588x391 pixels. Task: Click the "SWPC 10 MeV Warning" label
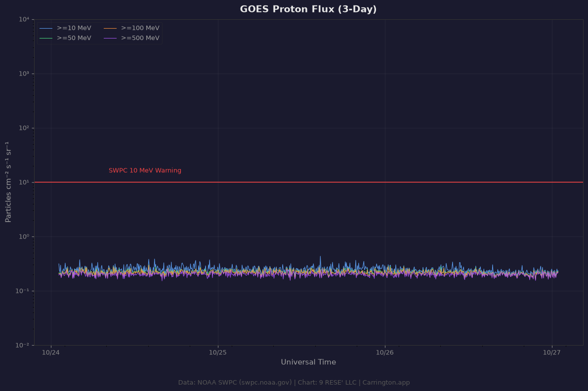tap(145, 170)
